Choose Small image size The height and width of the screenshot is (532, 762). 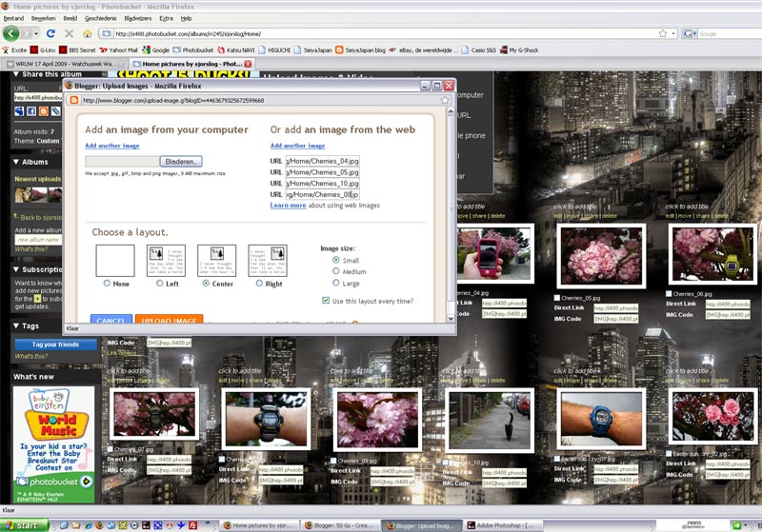[336, 260]
